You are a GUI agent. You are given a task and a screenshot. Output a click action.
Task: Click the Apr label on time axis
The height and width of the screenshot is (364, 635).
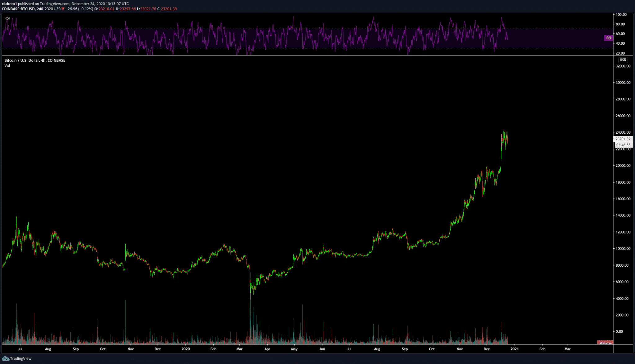coord(267,349)
